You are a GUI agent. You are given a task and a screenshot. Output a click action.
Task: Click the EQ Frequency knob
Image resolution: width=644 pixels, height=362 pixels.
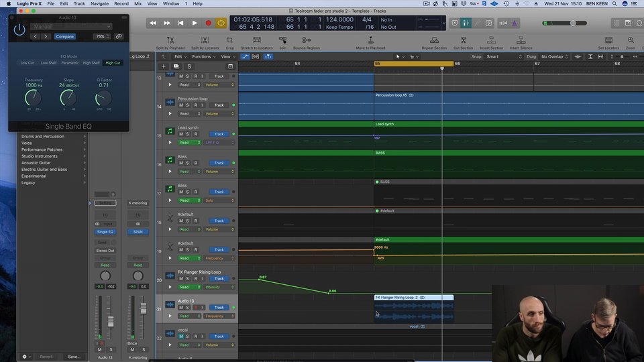(33, 98)
